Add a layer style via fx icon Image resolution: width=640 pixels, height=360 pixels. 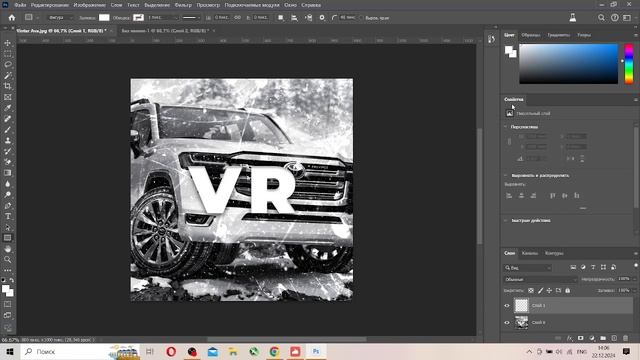tap(569, 338)
